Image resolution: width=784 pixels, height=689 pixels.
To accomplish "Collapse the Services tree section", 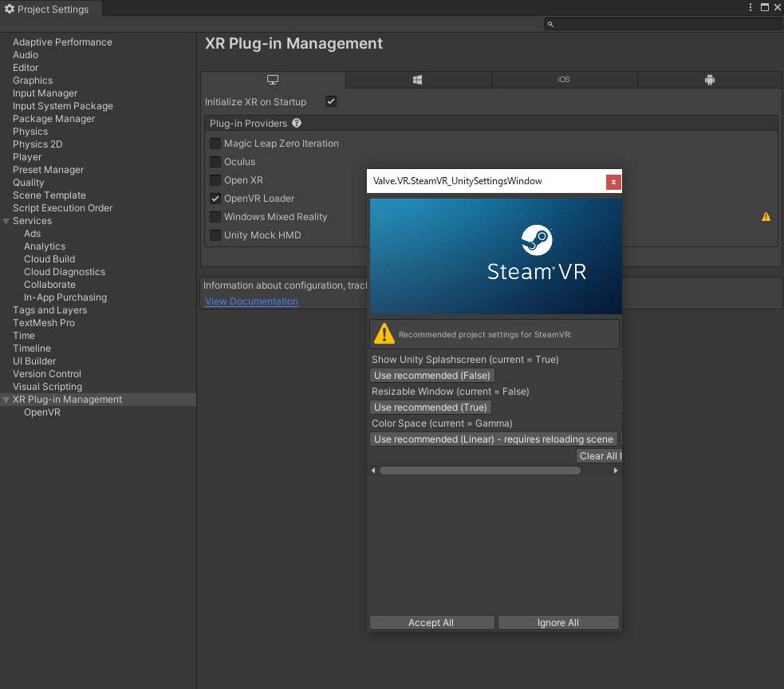I will point(6,221).
